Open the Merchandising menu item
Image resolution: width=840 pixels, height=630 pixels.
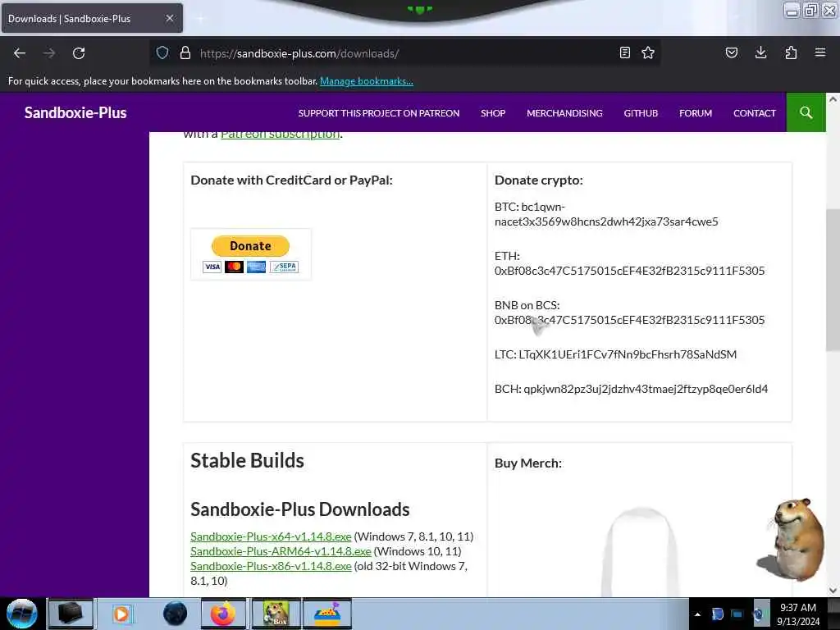coord(564,113)
